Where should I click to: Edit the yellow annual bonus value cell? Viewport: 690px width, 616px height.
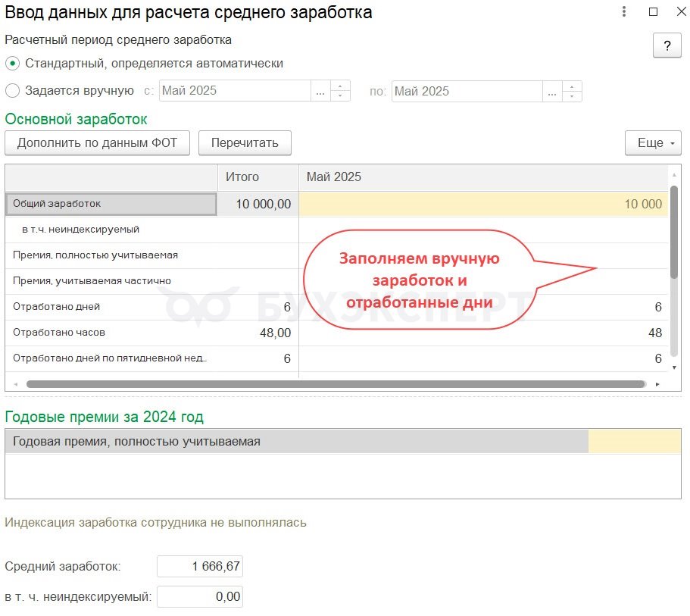(x=635, y=441)
